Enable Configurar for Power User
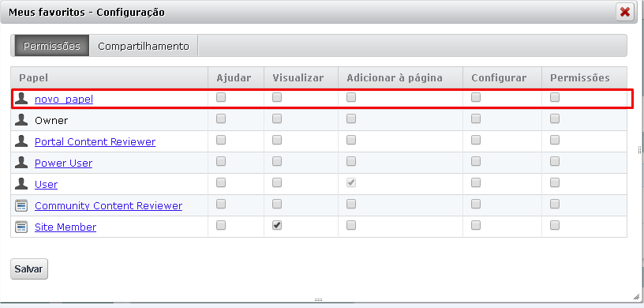 pyautogui.click(x=476, y=162)
